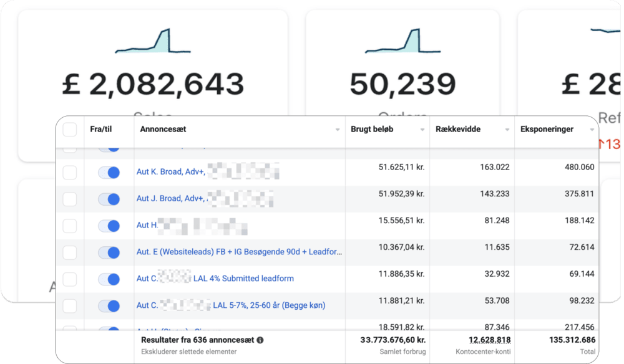Toggle off the Aut J. Broad, Adv+ ad set

pos(109,199)
